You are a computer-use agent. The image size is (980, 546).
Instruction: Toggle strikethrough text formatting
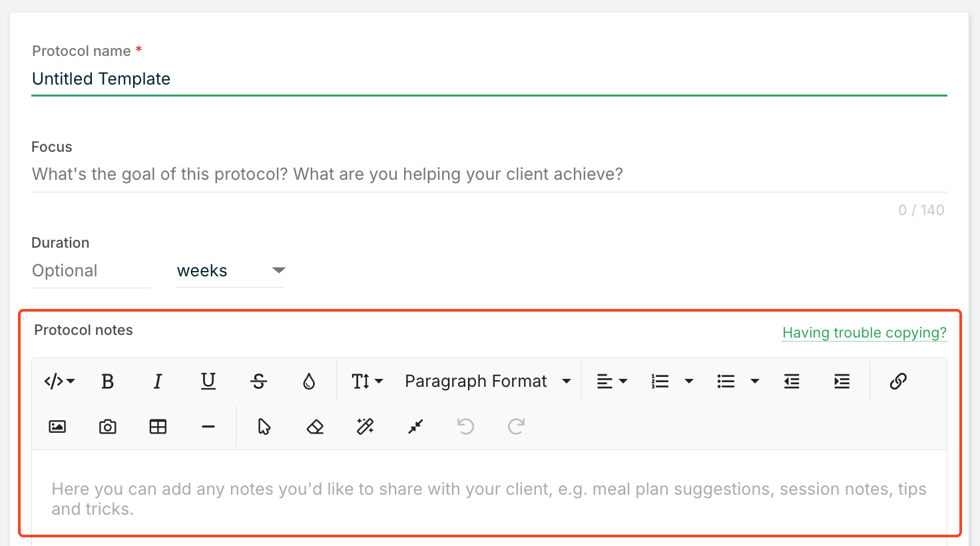(x=258, y=382)
